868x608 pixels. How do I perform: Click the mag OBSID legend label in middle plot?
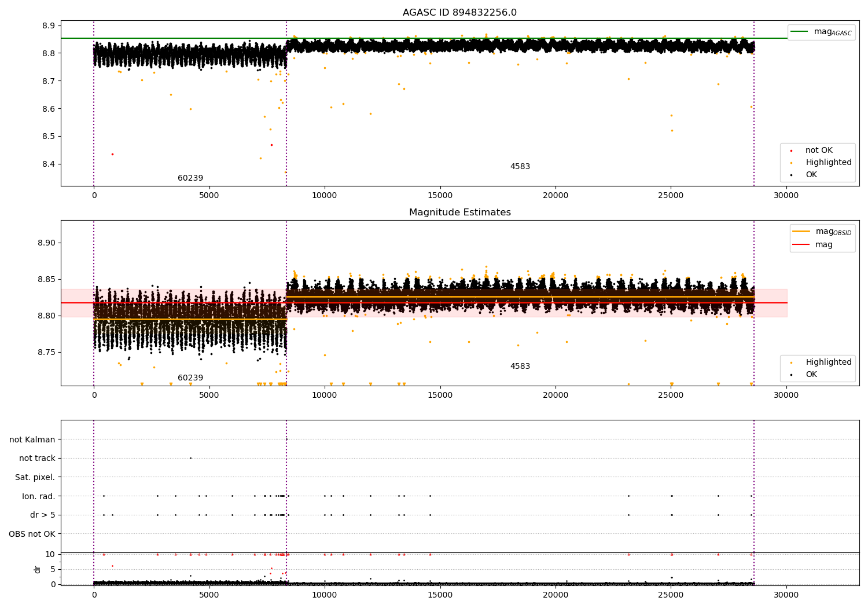(x=833, y=232)
